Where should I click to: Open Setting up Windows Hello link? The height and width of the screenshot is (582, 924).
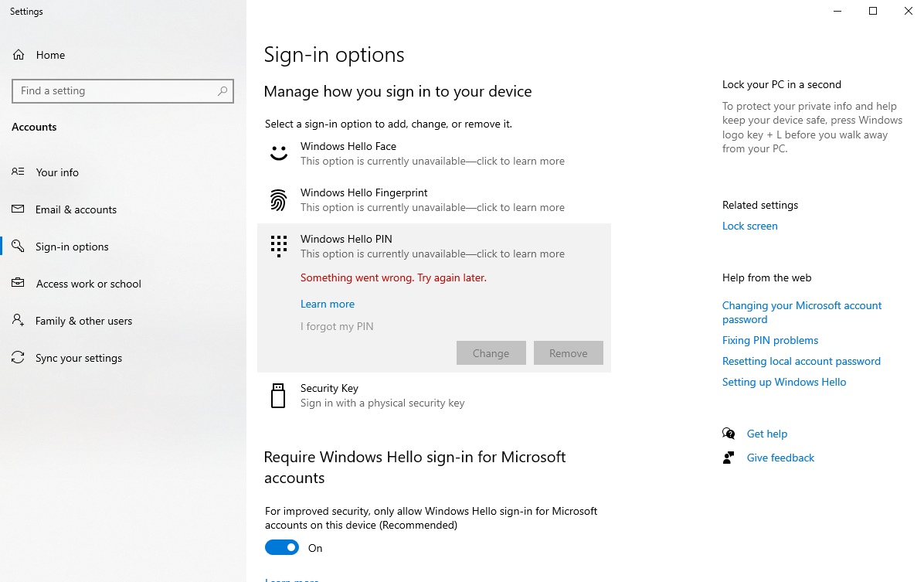click(x=784, y=382)
